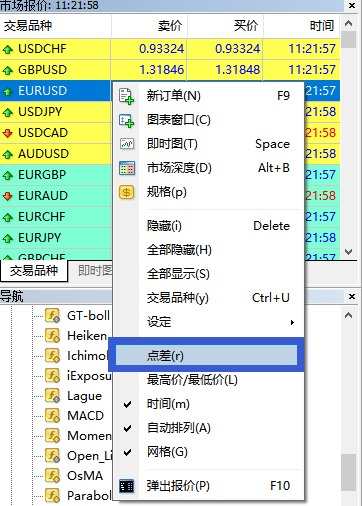Click the 交易品种 column header
This screenshot has width=362, height=506.
55,26
